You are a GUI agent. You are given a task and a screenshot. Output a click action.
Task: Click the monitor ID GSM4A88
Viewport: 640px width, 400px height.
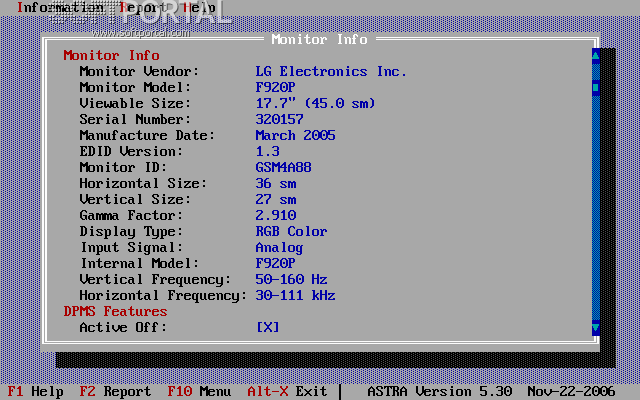pyautogui.click(x=284, y=167)
